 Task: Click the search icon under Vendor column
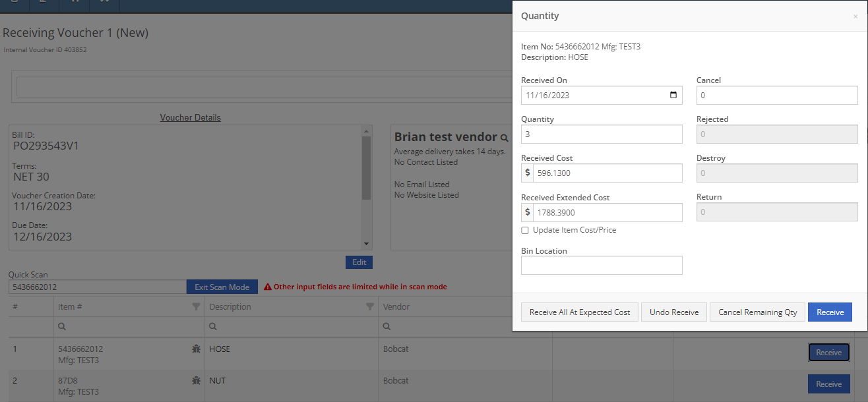[387, 326]
